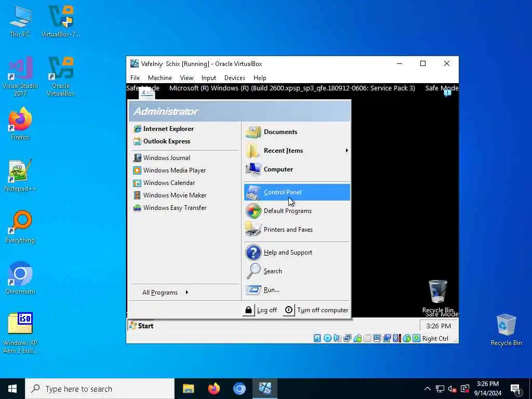Open the VirtualBox Help menu
The width and height of the screenshot is (532, 399).
point(260,78)
